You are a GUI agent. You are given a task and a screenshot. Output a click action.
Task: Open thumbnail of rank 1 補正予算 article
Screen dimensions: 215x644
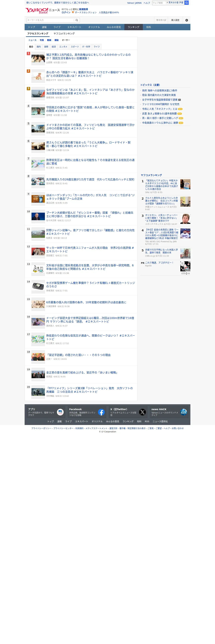(x=38, y=59)
